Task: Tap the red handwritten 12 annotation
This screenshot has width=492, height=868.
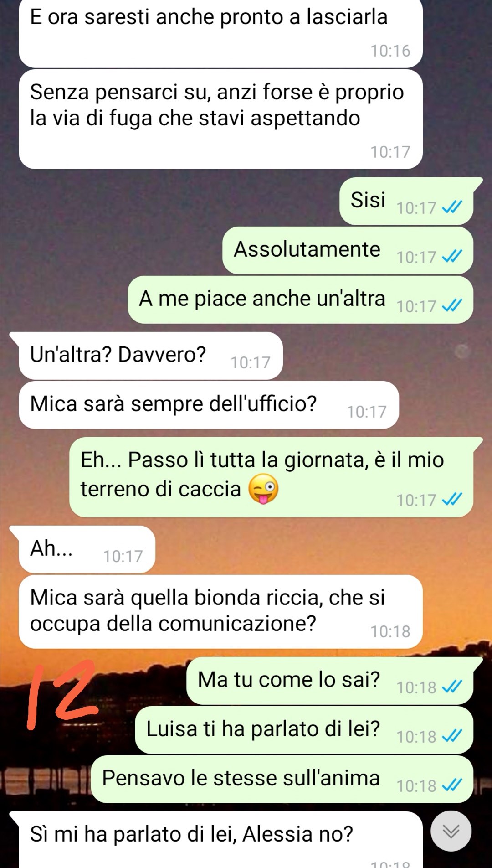Action: click(61, 694)
